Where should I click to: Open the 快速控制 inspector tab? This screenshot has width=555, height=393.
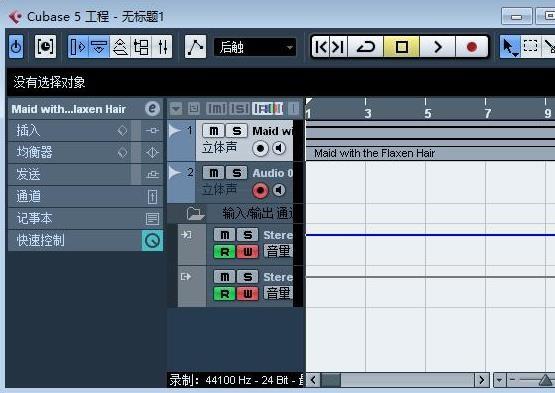pyautogui.click(x=85, y=240)
